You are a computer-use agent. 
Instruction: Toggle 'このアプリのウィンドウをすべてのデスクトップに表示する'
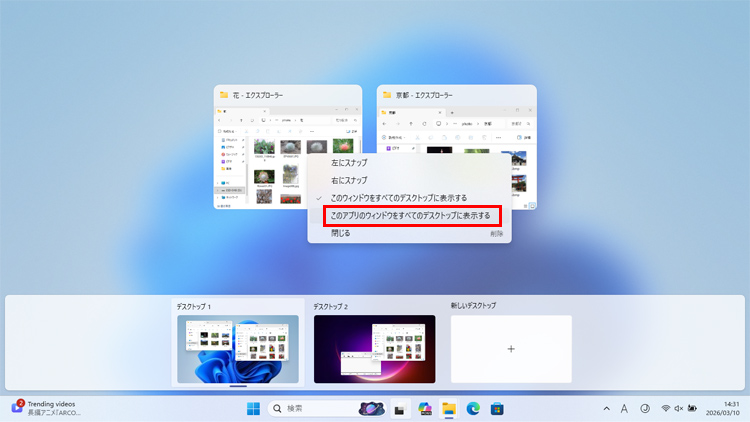tap(410, 215)
